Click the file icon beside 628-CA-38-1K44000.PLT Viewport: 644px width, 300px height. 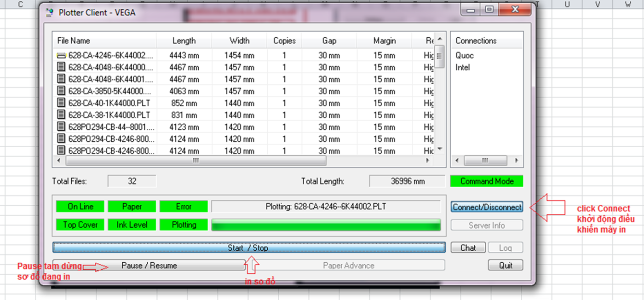[x=61, y=115]
